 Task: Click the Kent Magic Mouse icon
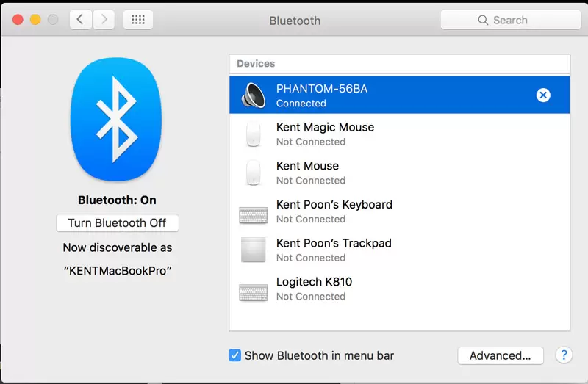tap(253, 134)
